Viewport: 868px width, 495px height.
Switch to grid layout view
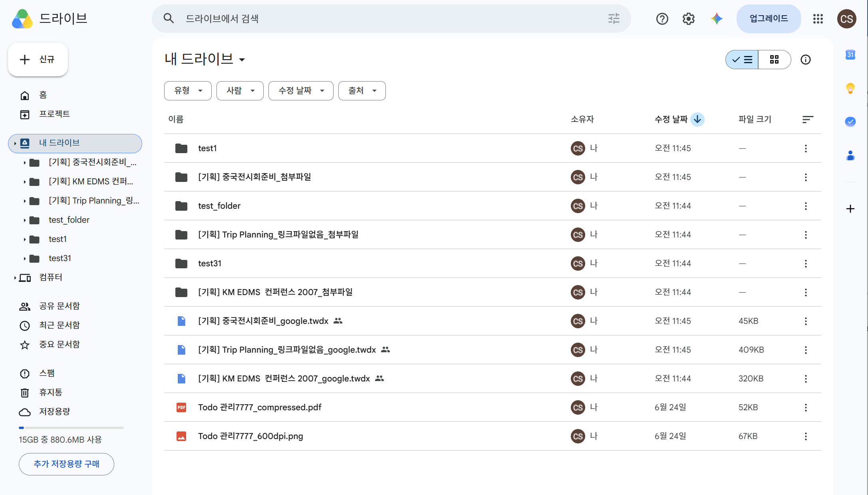(x=774, y=60)
